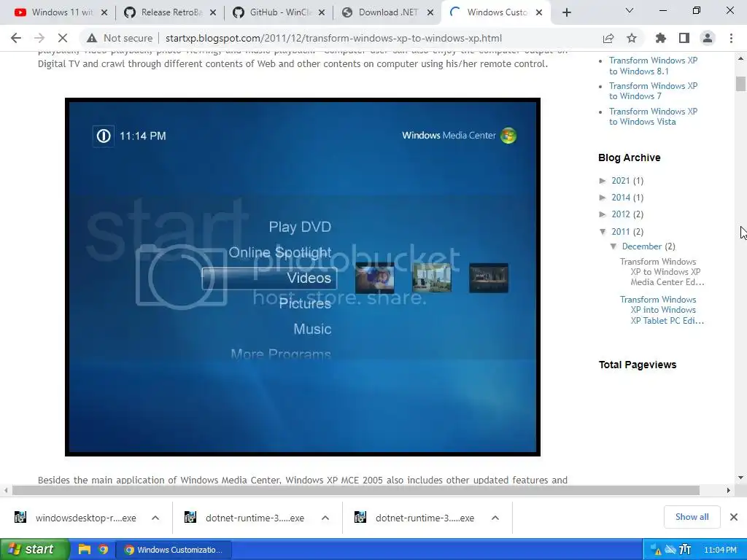Click the horizontal scrollbar thumb
The height and width of the screenshot is (560, 747).
(355, 490)
